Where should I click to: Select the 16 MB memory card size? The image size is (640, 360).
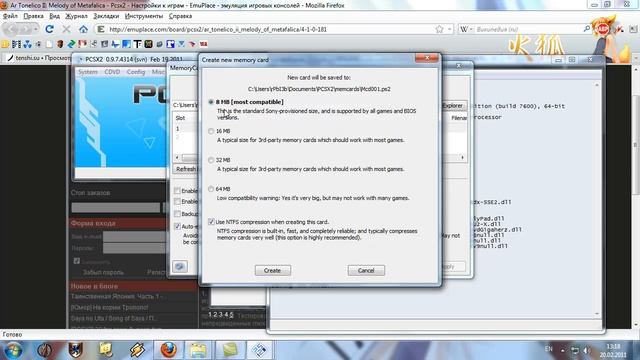click(x=211, y=131)
